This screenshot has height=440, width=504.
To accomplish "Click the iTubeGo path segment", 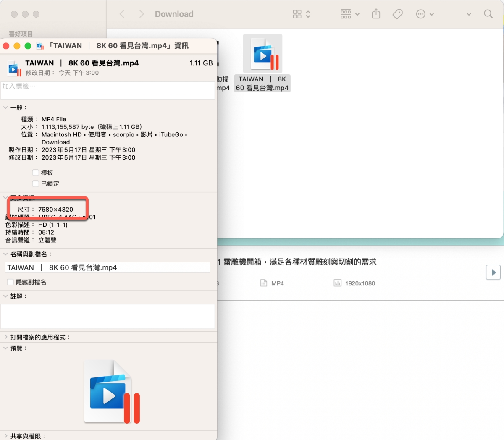I will [171, 134].
